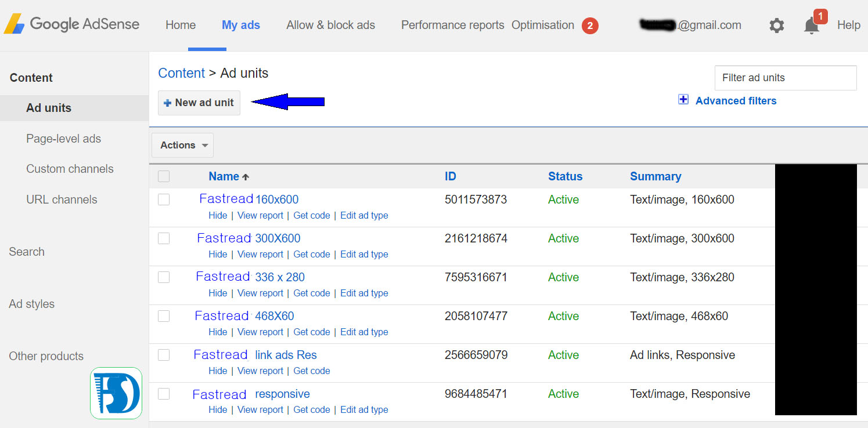This screenshot has width=868, height=428.
Task: Open the Fastread 336 x 280 ad unit
Action: [250, 277]
